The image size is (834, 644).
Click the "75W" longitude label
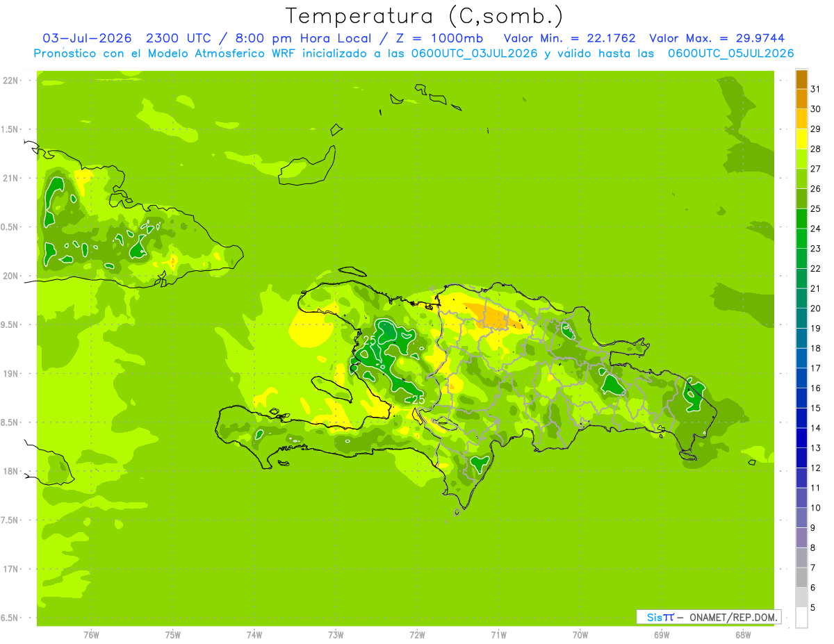172,635
